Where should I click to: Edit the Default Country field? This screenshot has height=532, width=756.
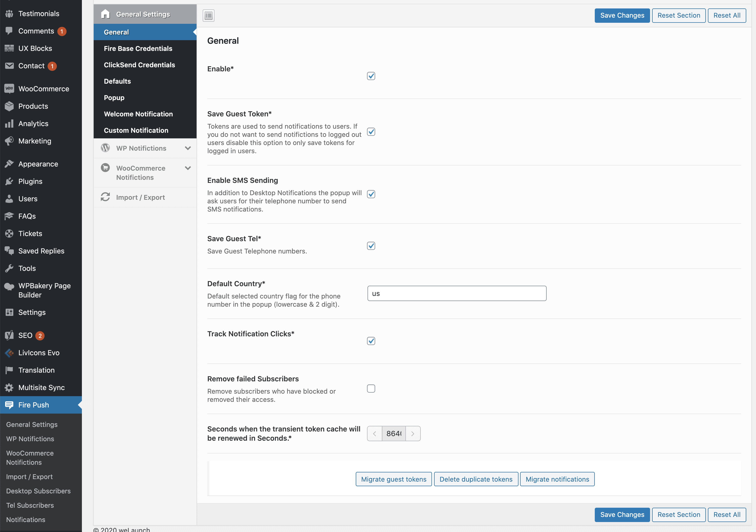pos(456,293)
